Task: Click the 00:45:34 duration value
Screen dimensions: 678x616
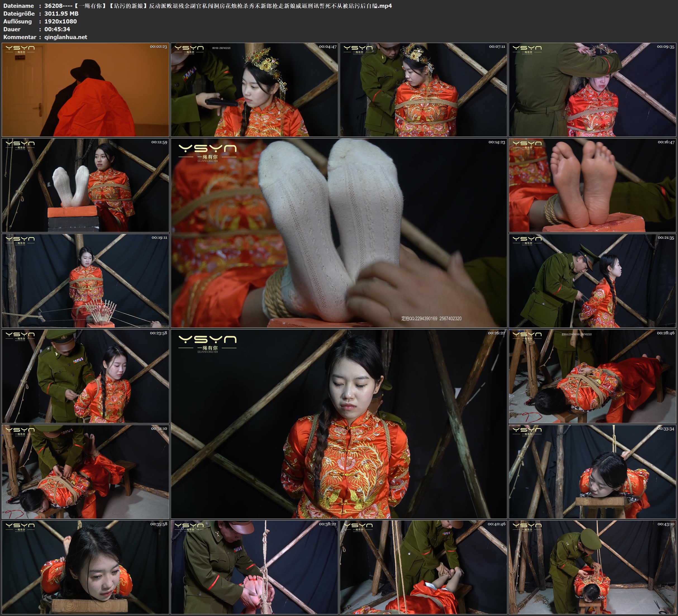Action: point(57,29)
